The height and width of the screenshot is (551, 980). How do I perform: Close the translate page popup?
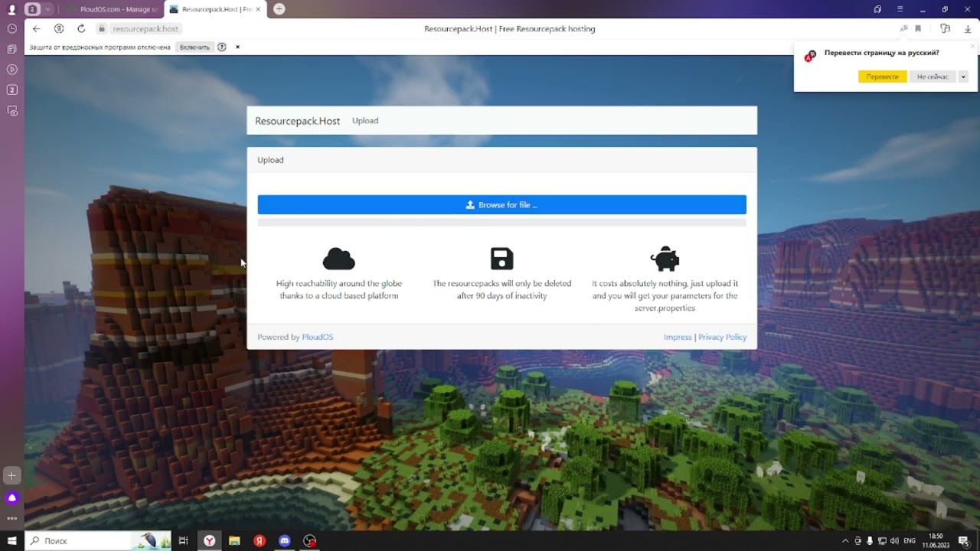(972, 46)
